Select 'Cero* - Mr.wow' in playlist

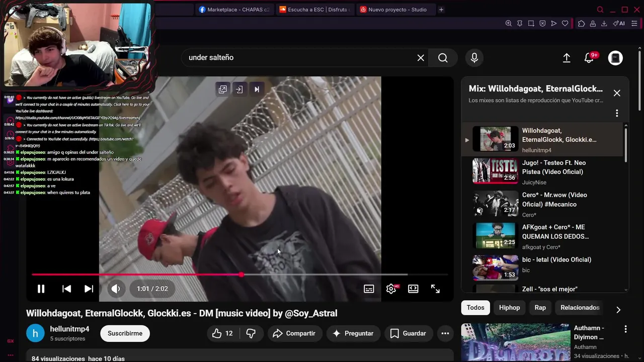point(543,204)
